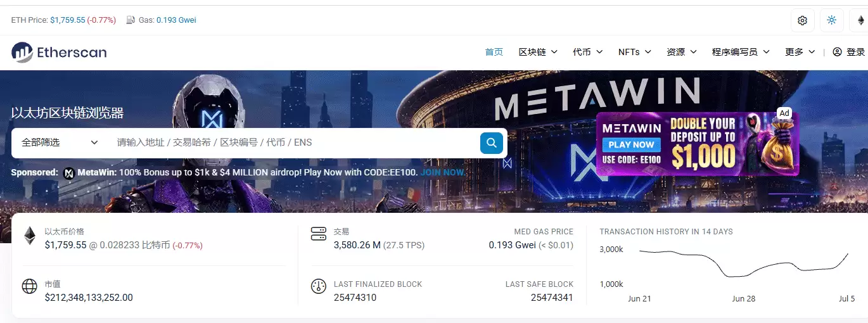Click the JOIN NOW sponsored link

coord(444,172)
